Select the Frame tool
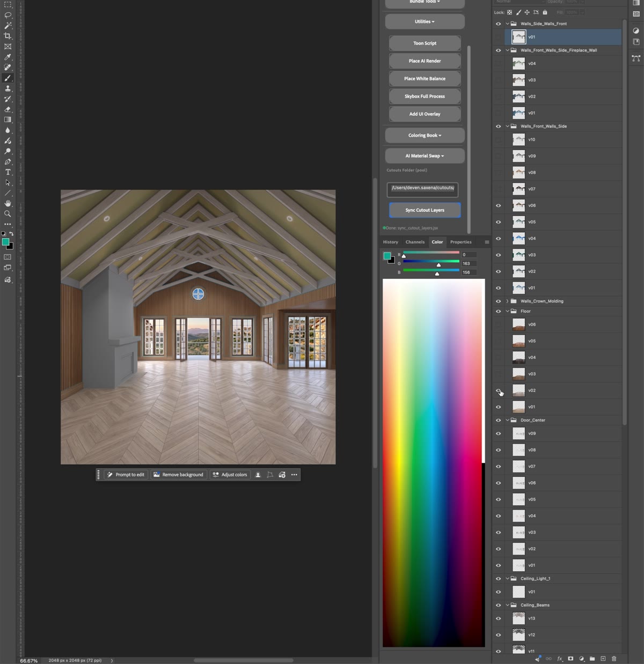The height and width of the screenshot is (664, 644). (8, 47)
